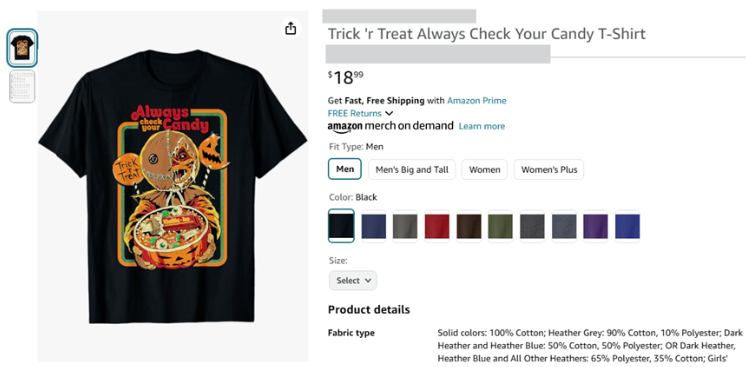Open the Size Select dropdown

click(x=353, y=280)
